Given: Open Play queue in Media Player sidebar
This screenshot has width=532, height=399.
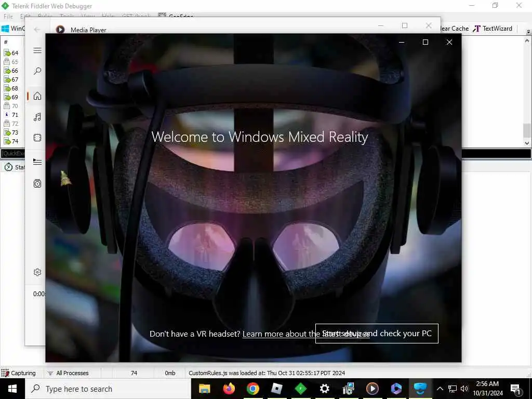Looking at the screenshot, I should pyautogui.click(x=37, y=162).
